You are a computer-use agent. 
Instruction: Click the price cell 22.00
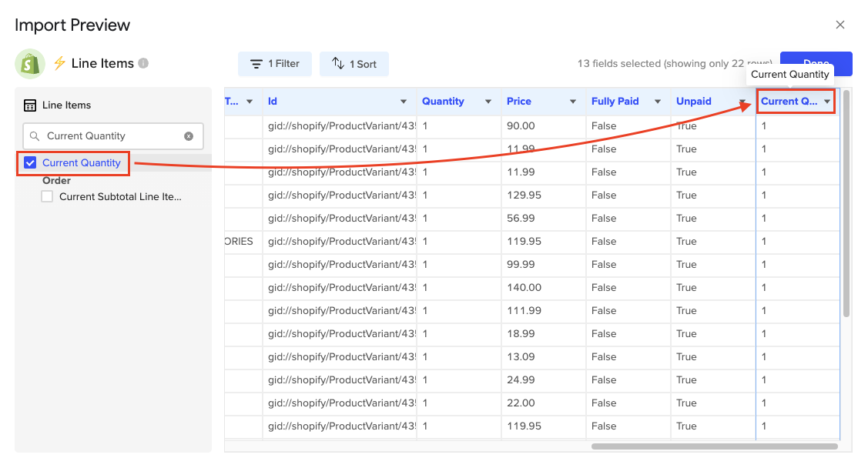544,403
